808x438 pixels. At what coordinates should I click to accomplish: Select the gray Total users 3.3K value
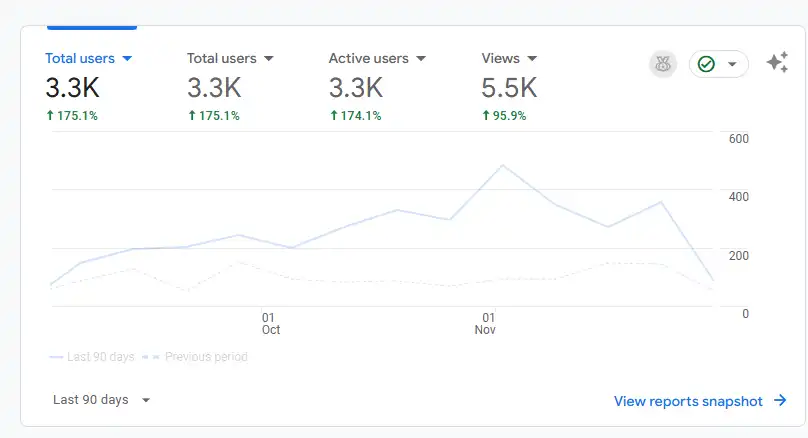click(214, 88)
